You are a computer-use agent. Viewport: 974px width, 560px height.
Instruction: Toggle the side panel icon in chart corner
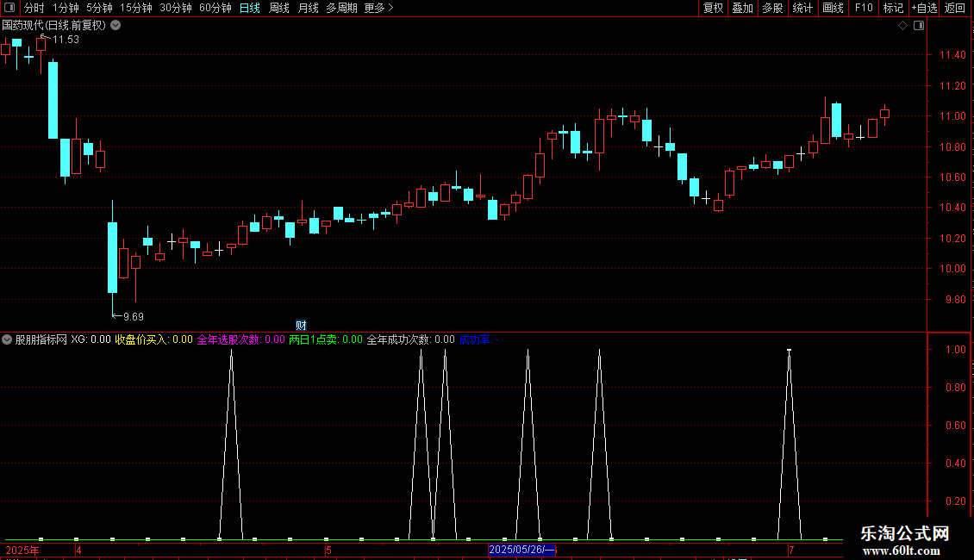click(x=919, y=26)
